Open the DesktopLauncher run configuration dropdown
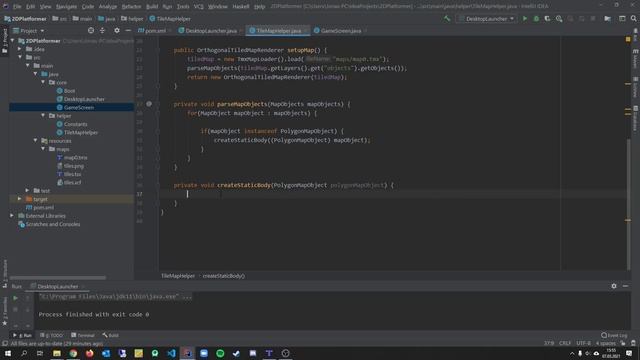 coord(487,19)
